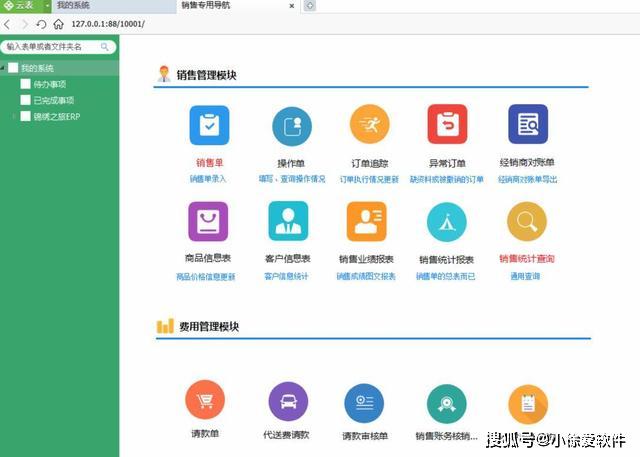Screen dimensions: 640x457
Task: Follow the 销售单的总表而已 link
Action: click(x=445, y=276)
